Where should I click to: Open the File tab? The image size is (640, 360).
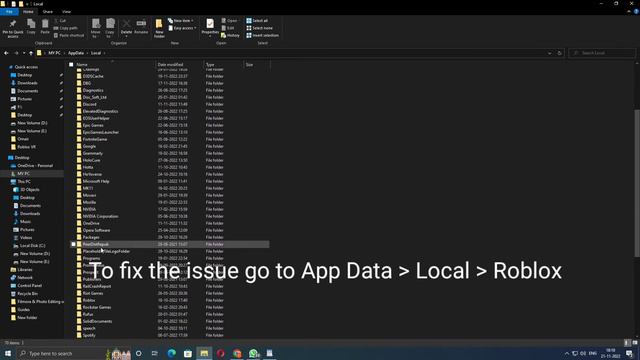[x=9, y=12]
